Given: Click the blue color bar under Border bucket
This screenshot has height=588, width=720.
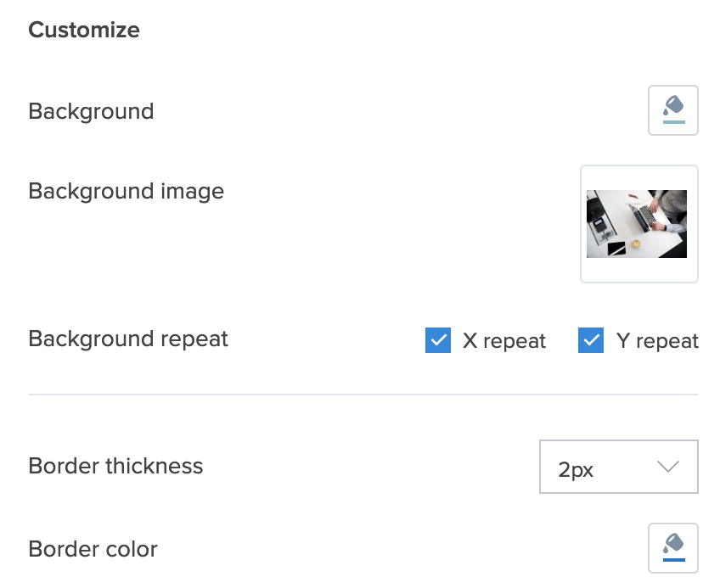Looking at the screenshot, I should (x=673, y=560).
